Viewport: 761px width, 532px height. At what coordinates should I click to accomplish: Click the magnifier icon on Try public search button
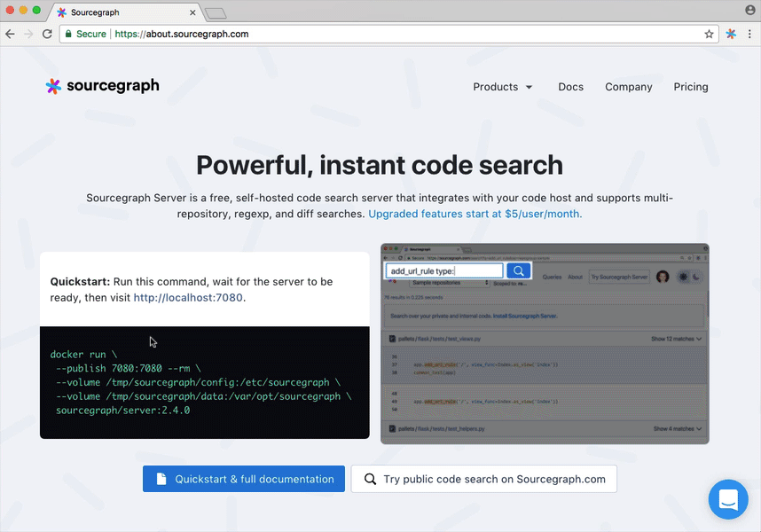point(371,479)
